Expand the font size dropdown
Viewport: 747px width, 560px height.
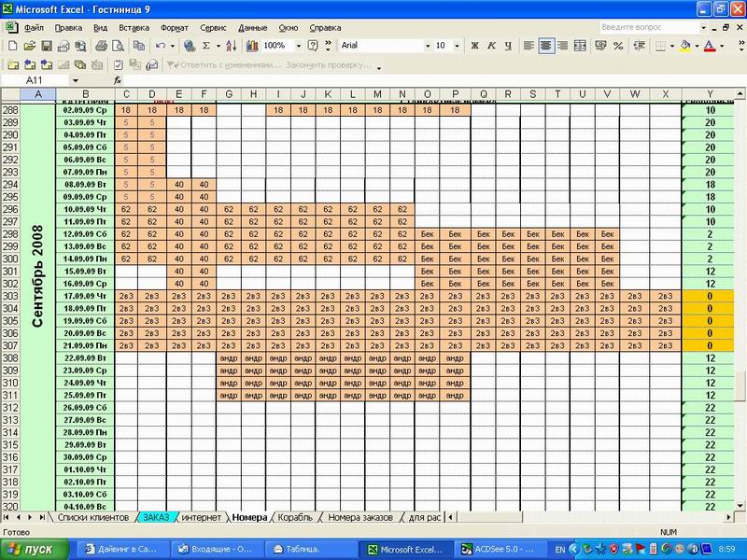(455, 45)
